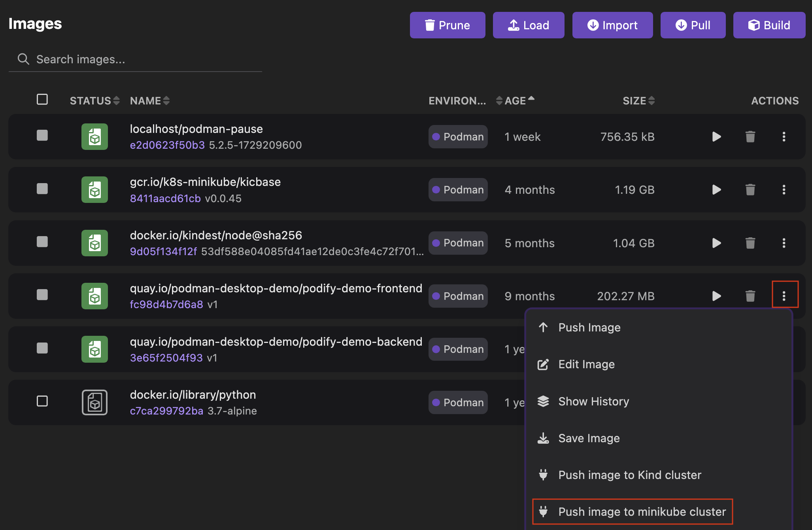Image resolution: width=812 pixels, height=530 pixels.
Task: Run the localhost/podman-pause image
Action: (716, 137)
